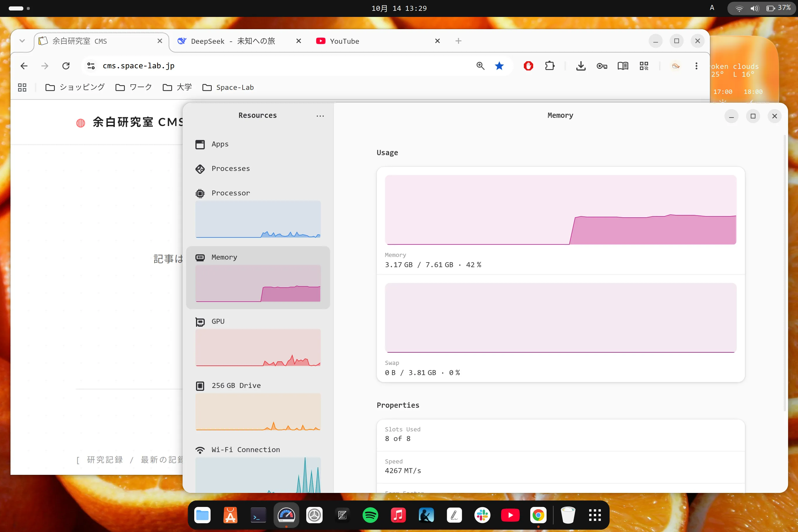The image size is (798, 532).
Task: Select the GPU entry in Resources sidebar
Action: 258,342
